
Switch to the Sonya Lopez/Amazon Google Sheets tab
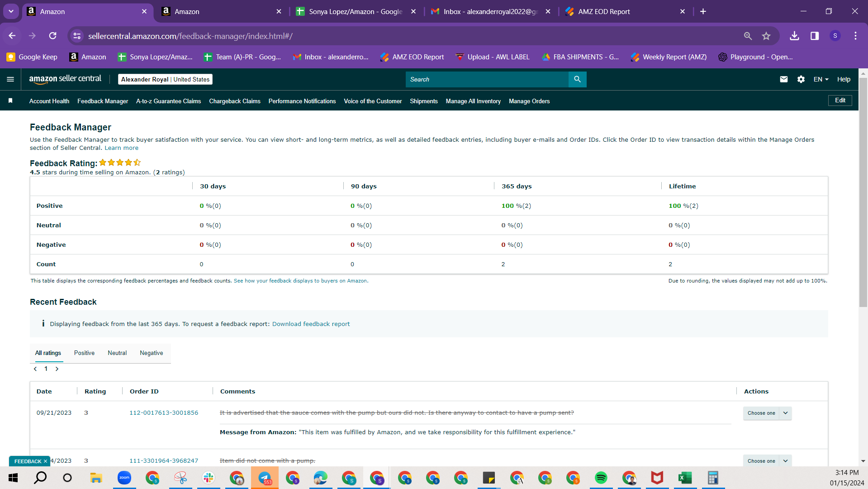356,11
